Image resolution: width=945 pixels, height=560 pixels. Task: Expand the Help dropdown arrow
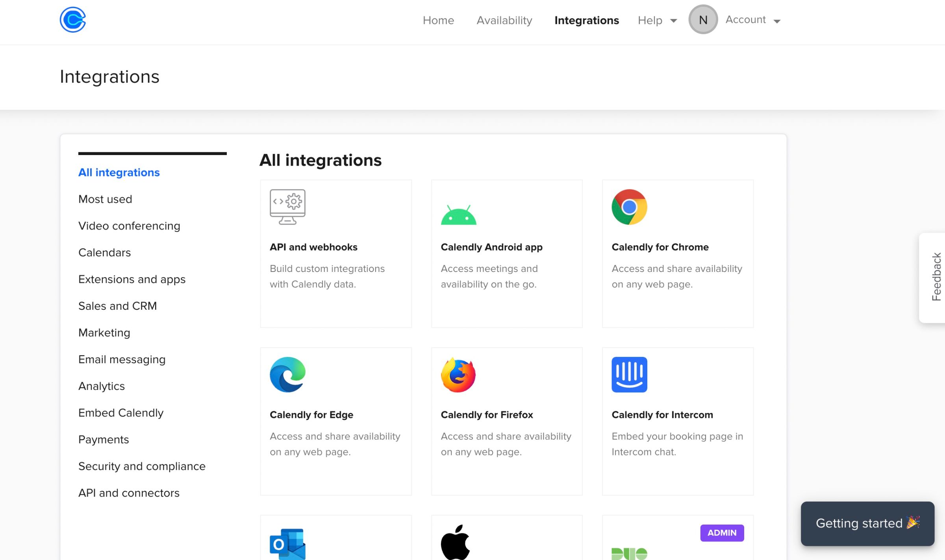click(674, 21)
